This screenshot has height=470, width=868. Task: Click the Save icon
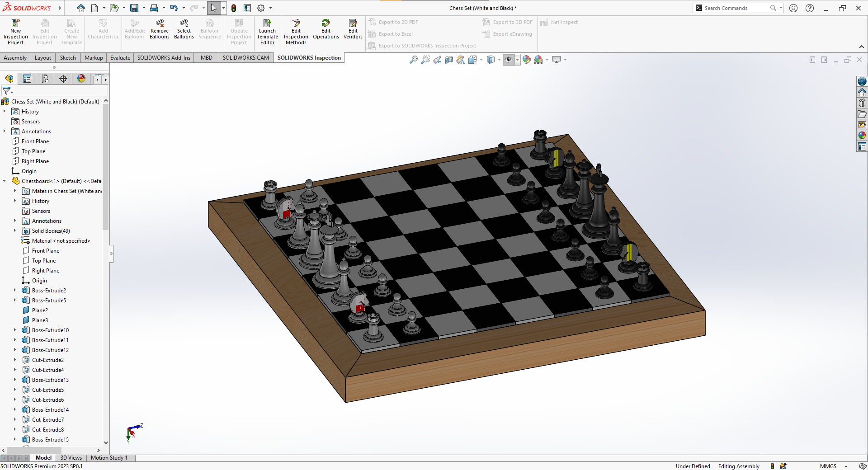click(134, 8)
